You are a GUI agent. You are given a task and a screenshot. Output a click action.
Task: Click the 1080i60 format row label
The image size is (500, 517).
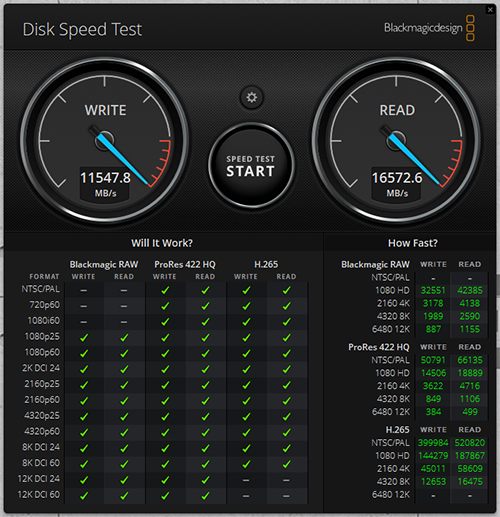pyautogui.click(x=44, y=321)
